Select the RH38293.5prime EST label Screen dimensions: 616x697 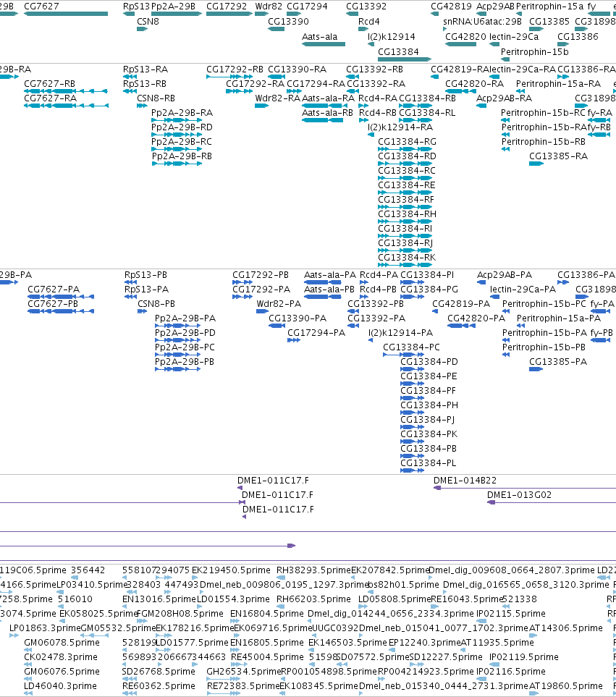click(313, 570)
